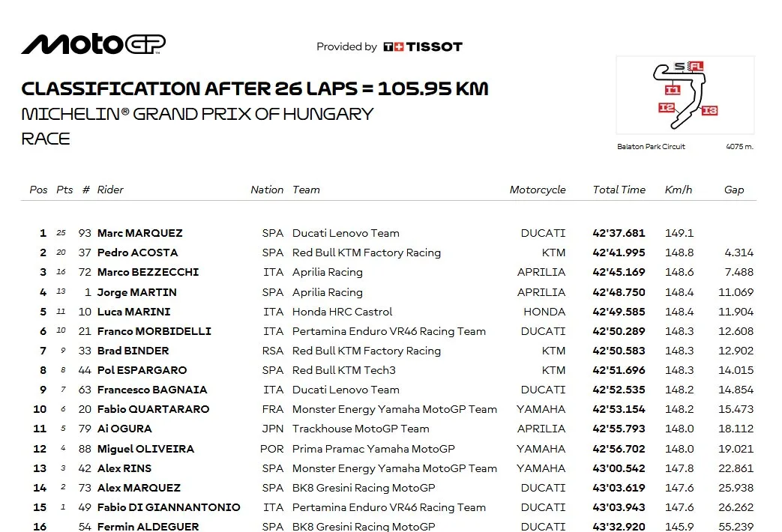Viewport: 782px width, 532px height.
Task: Click on Marco BEZZECCHI's name
Action: click(148, 272)
